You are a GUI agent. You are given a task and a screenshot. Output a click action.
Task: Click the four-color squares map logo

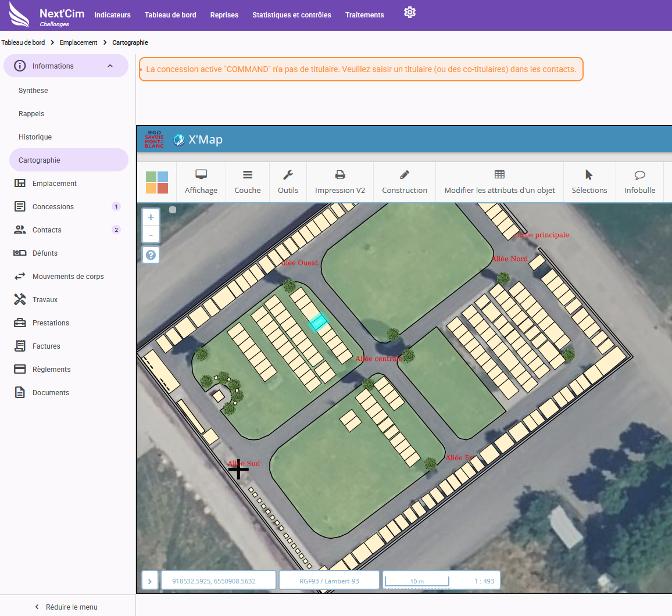157,182
